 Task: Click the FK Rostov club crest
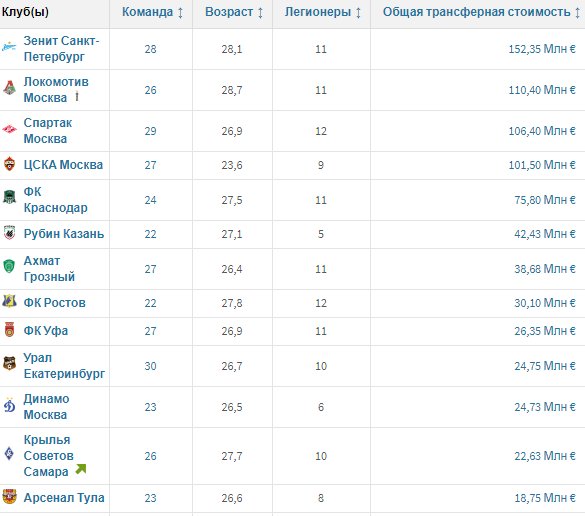tap(9, 301)
